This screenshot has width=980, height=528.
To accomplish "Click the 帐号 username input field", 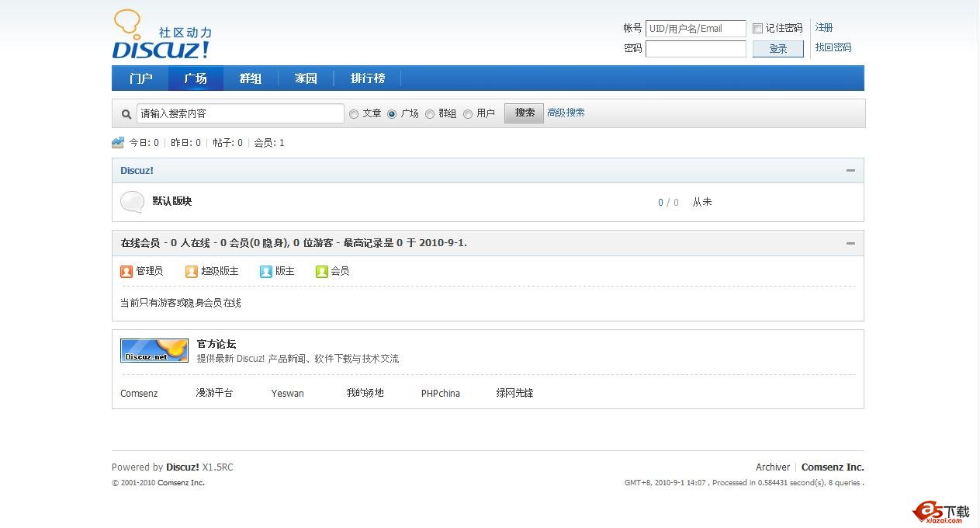I will pyautogui.click(x=695, y=28).
